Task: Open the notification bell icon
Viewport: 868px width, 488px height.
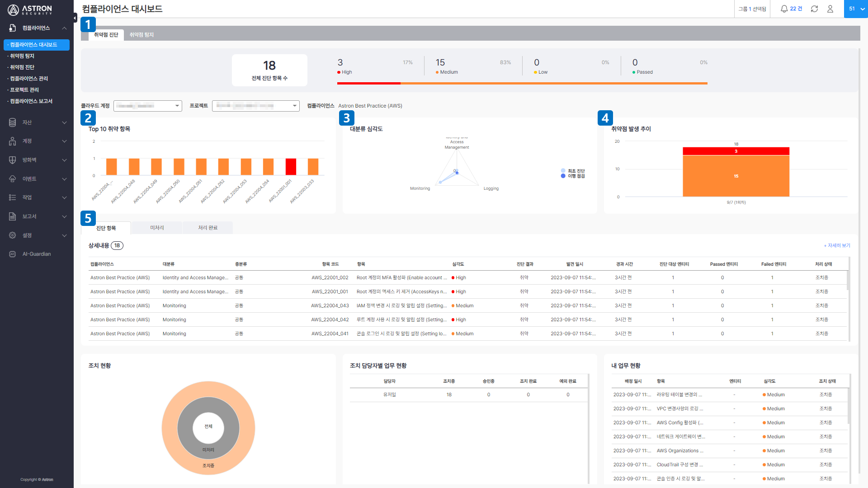Action: point(784,9)
